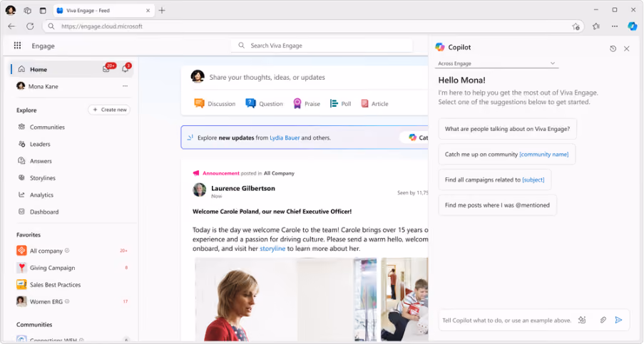The image size is (644, 344).
Task: Open the photo of boy reading
Action: [404, 300]
